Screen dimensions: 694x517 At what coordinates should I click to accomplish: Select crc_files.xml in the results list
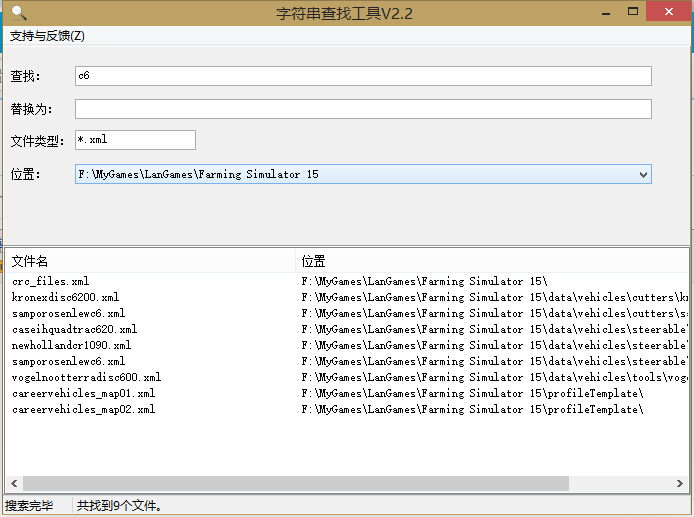(x=50, y=282)
